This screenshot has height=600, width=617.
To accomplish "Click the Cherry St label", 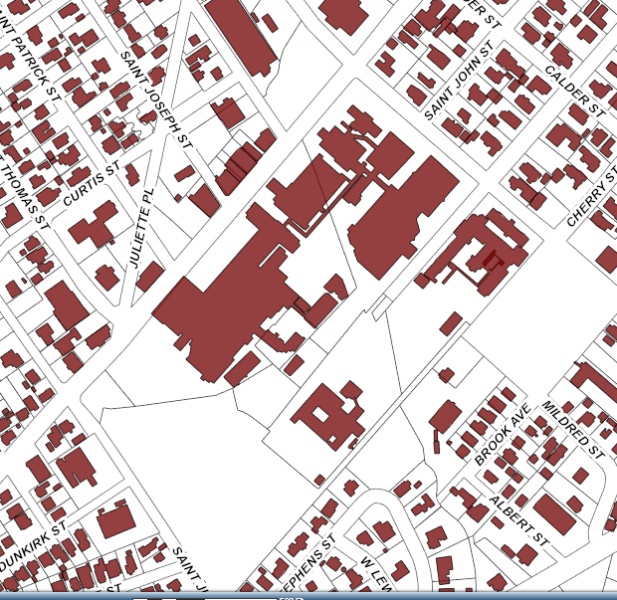I will 590,202.
